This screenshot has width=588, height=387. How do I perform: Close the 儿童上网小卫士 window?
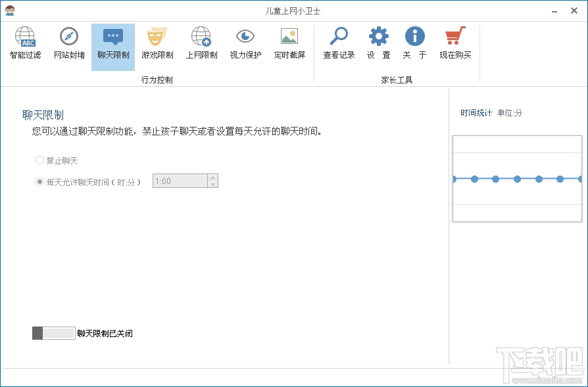click(574, 11)
